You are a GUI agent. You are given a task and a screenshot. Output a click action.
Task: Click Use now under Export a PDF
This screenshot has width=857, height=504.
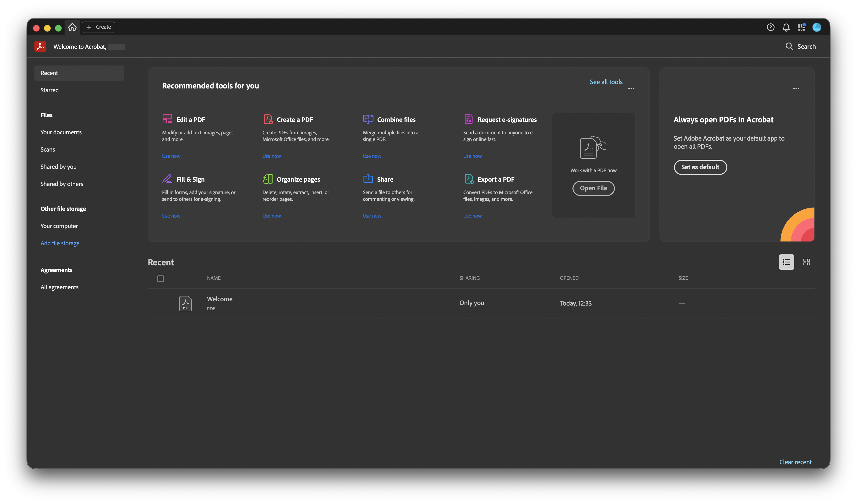(472, 216)
